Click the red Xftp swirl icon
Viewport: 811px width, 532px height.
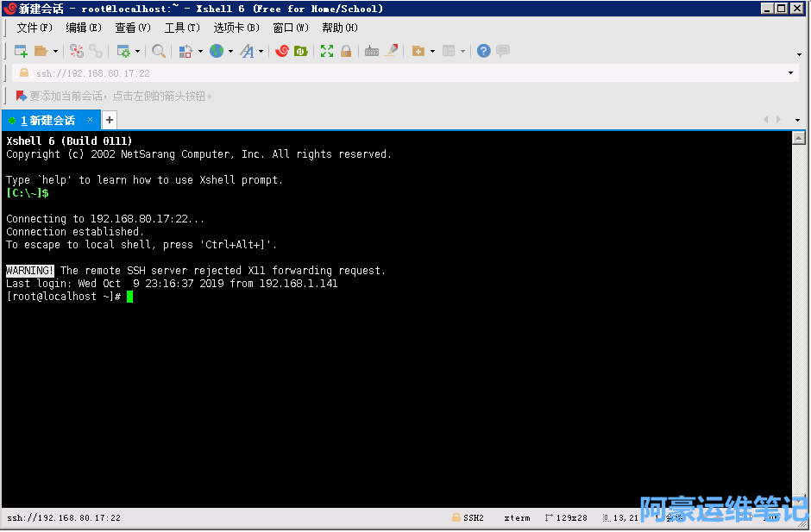coord(281,52)
